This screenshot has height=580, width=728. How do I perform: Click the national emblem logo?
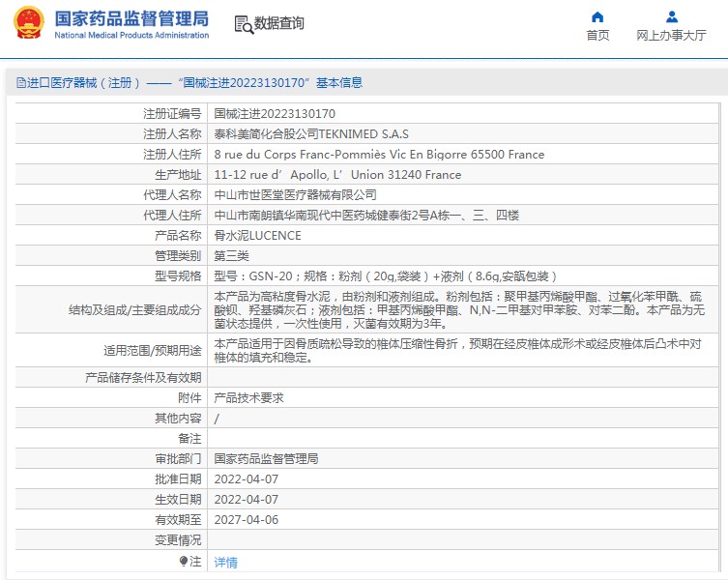[x=29, y=22]
